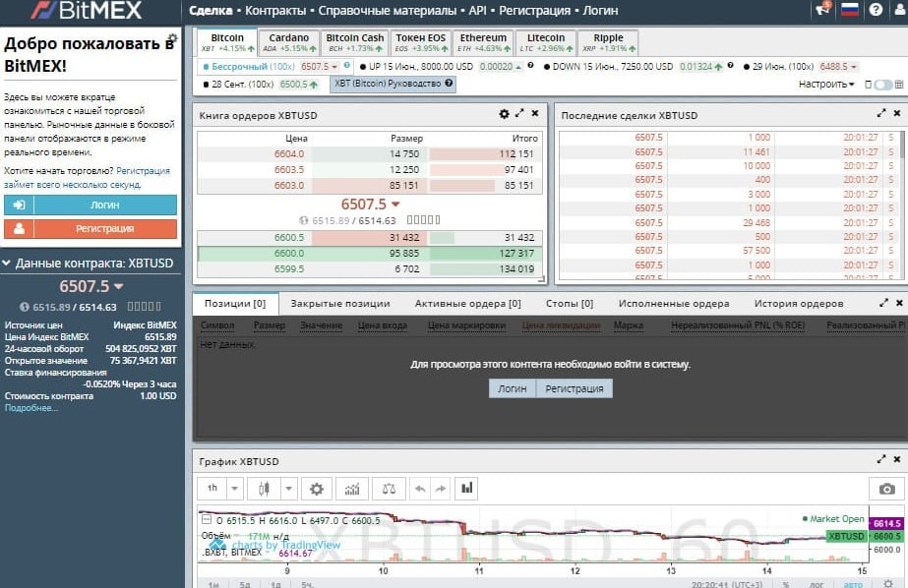Open the help question mark in header

(876, 9)
